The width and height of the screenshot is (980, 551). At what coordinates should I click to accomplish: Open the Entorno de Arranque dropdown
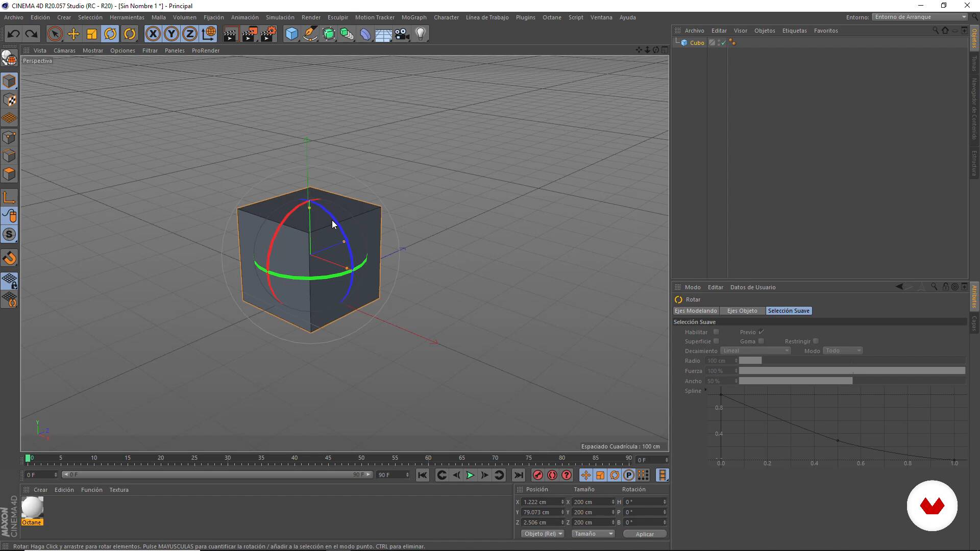pyautogui.click(x=920, y=17)
